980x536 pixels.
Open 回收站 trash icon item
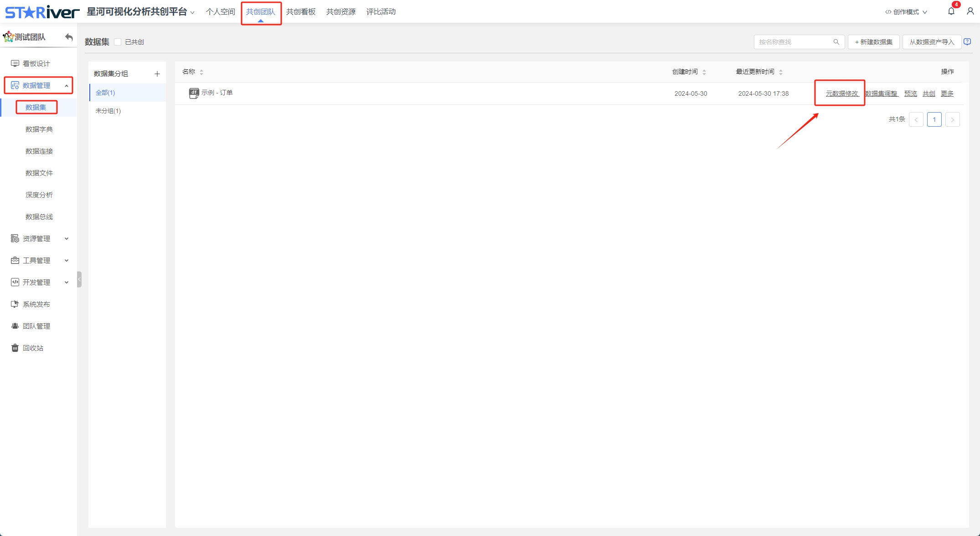coord(15,348)
